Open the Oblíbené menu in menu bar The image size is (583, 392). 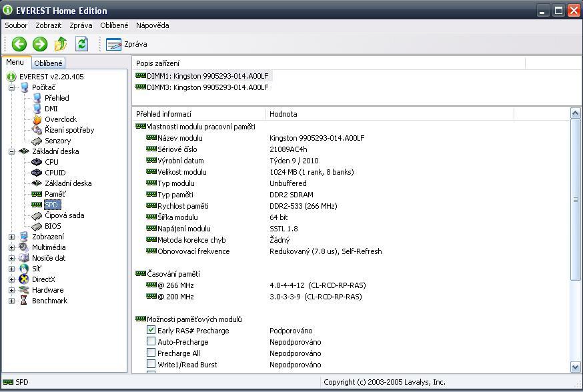point(114,25)
